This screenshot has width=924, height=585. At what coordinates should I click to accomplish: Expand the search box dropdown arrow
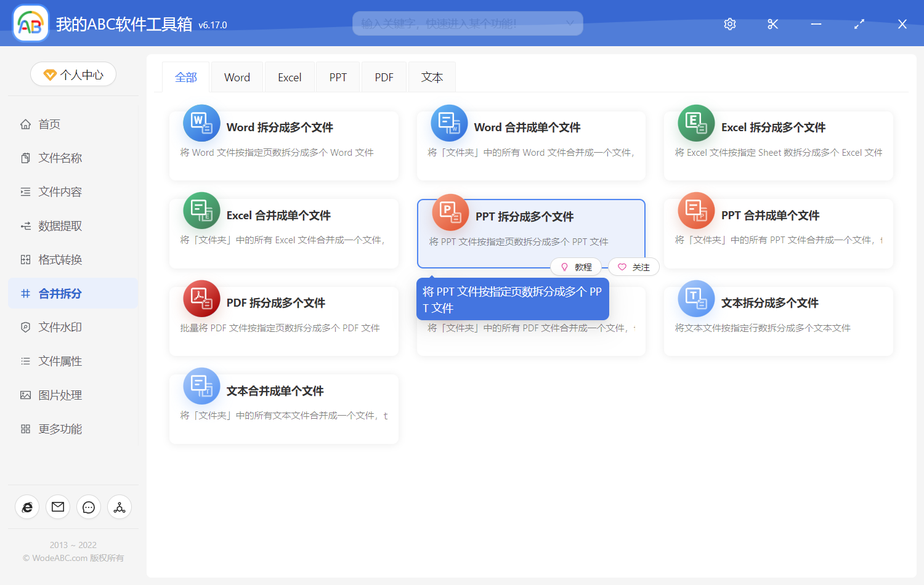tap(570, 23)
